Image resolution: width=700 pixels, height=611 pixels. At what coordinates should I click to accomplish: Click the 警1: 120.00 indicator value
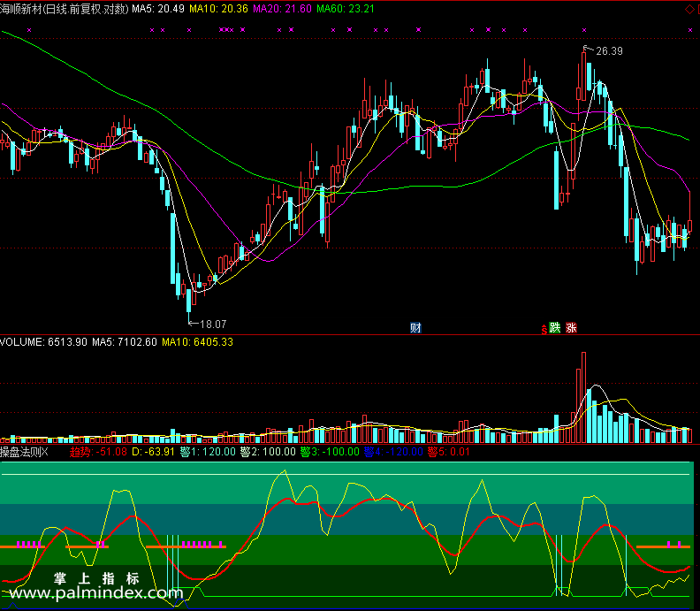coord(208,452)
